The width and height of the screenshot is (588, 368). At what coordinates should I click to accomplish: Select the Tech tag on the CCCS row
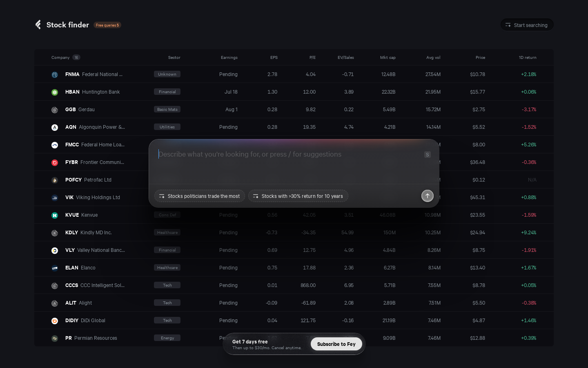[x=167, y=285]
